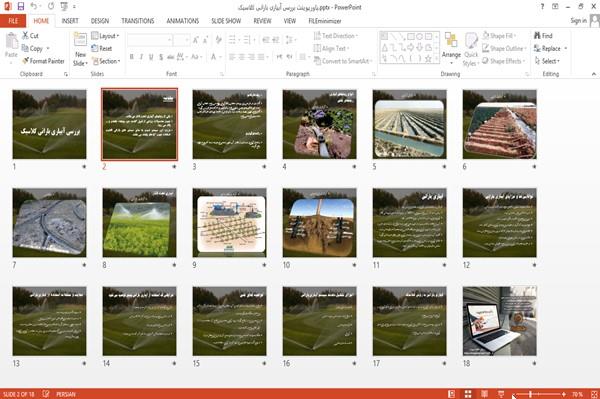
Task: Click Reset slide icon
Action: [95, 48]
